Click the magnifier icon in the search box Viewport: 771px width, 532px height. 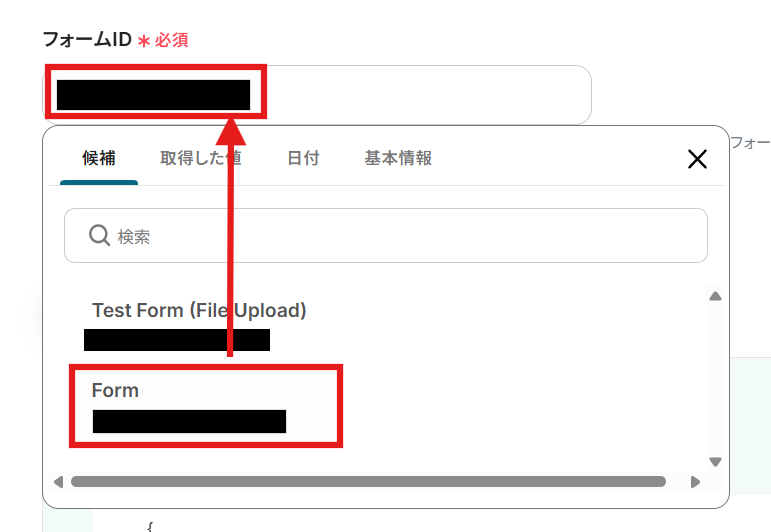coord(99,236)
